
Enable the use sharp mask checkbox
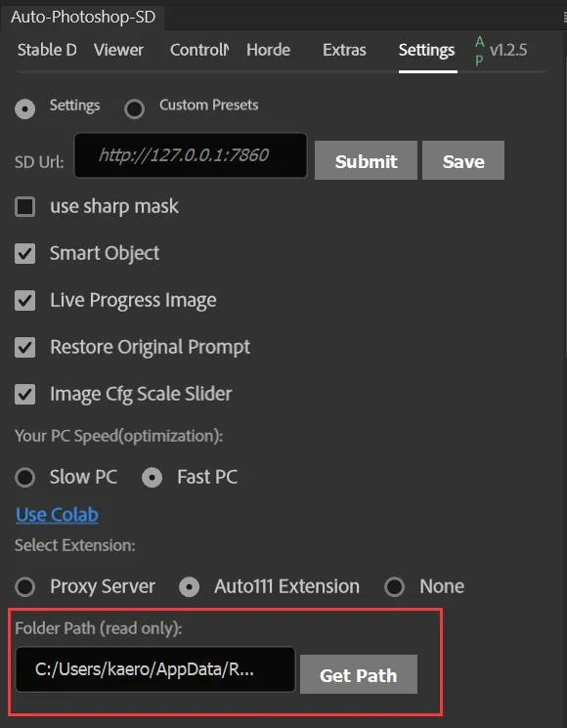click(x=25, y=206)
